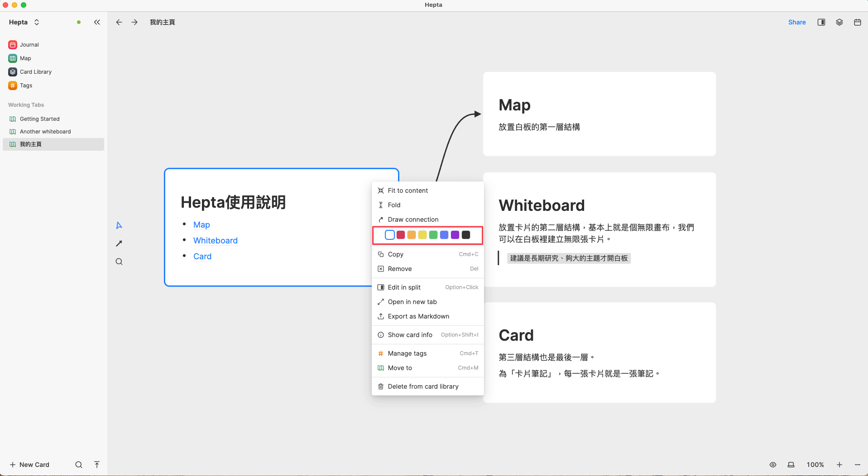This screenshot has width=868, height=476.
Task: Collapse the left sidebar with the double chevron
Action: pyautogui.click(x=97, y=22)
